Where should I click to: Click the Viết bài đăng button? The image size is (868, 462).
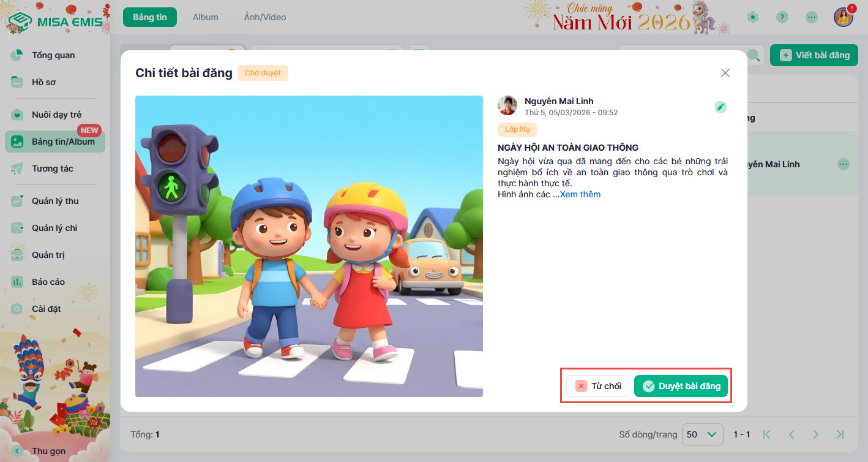click(x=814, y=55)
